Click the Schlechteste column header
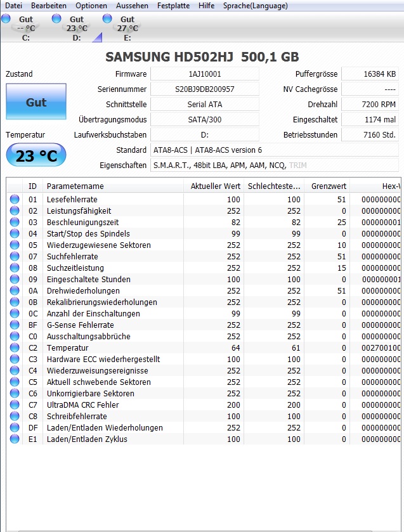The height and width of the screenshot is (532, 404). (274, 186)
